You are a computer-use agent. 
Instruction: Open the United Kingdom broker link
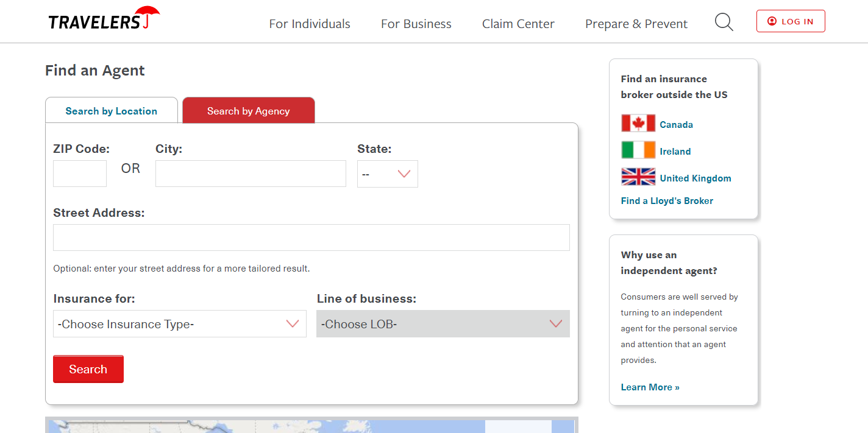click(x=695, y=178)
